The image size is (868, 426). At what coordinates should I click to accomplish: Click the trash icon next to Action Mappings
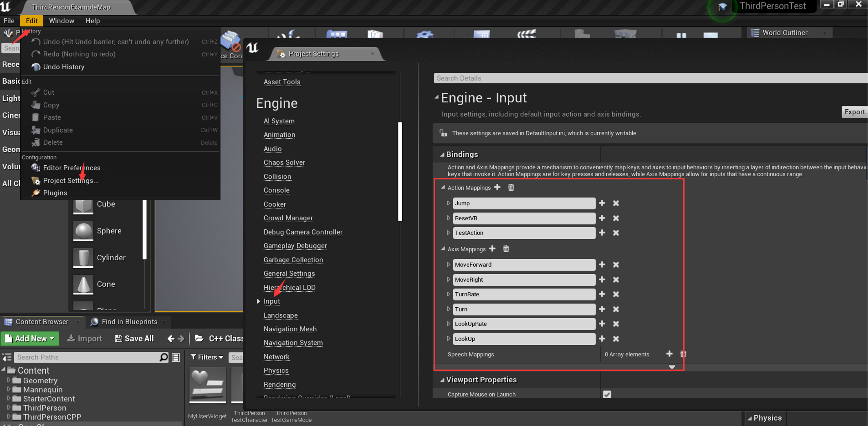(511, 187)
